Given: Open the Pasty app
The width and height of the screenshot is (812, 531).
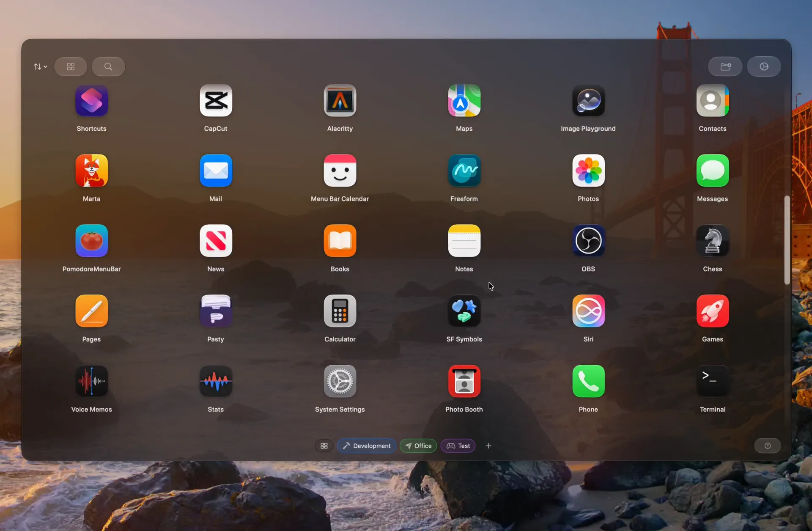Looking at the screenshot, I should coord(216,311).
